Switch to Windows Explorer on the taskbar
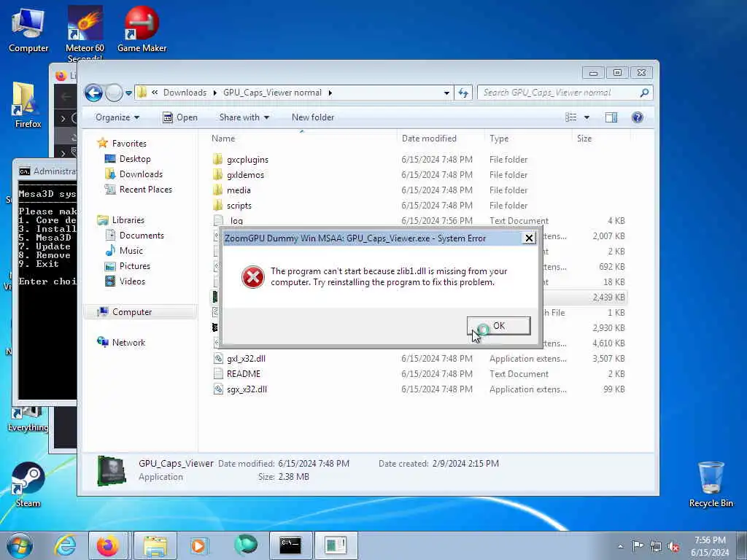The height and width of the screenshot is (560, 747). click(155, 545)
